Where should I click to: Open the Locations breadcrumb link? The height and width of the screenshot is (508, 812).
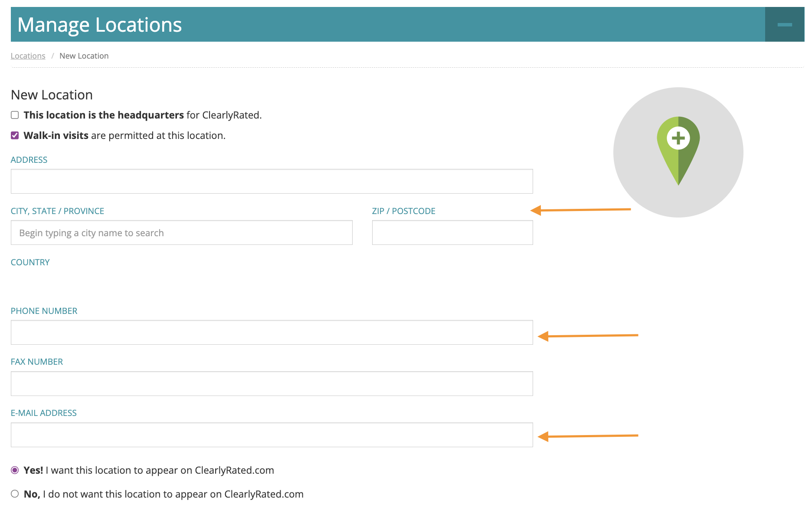(28, 56)
